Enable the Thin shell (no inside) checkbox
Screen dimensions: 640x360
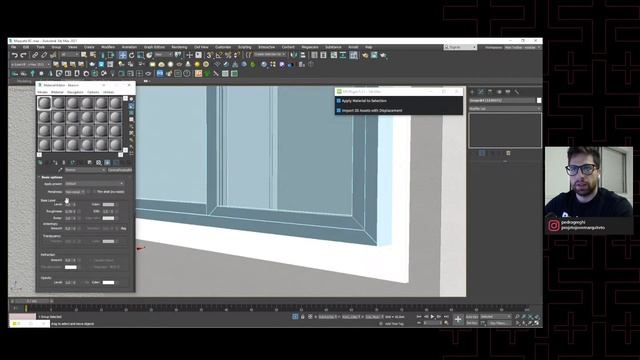94,191
